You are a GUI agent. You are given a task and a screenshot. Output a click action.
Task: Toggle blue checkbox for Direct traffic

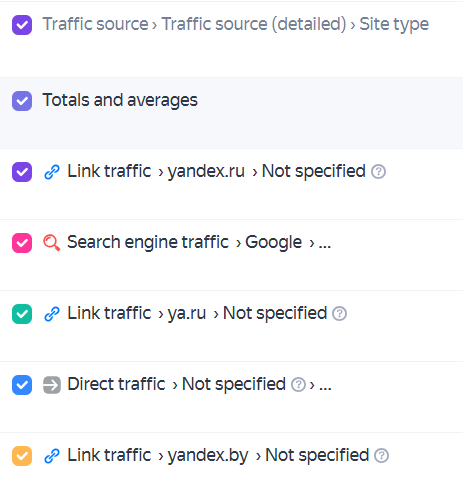pyautogui.click(x=22, y=385)
